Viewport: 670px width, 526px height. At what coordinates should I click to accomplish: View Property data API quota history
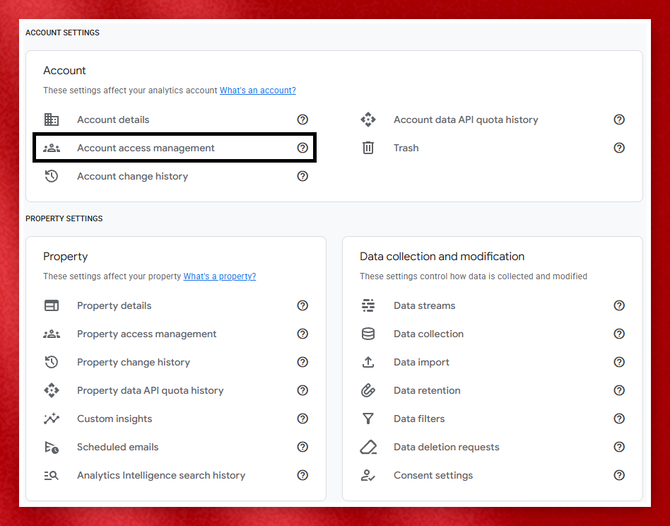tap(150, 390)
